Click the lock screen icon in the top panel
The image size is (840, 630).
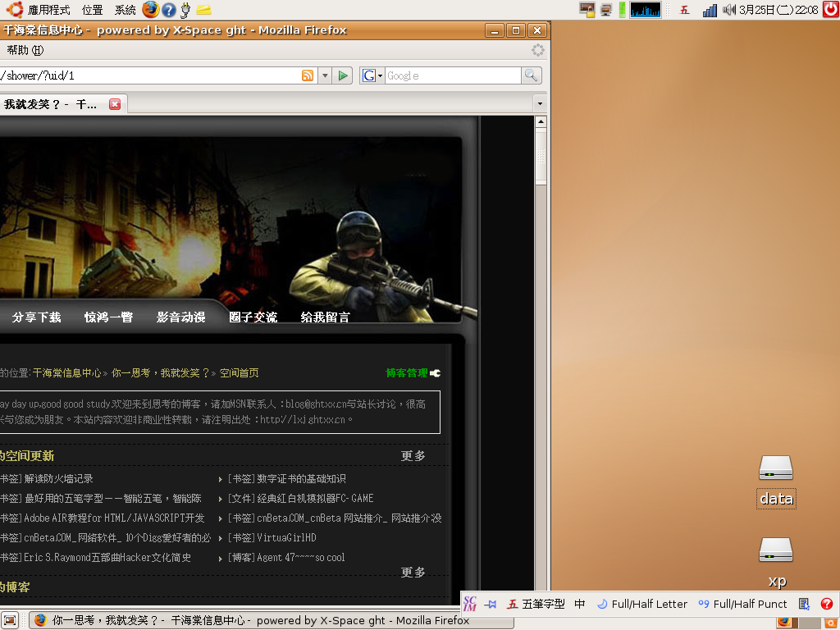tap(587, 10)
